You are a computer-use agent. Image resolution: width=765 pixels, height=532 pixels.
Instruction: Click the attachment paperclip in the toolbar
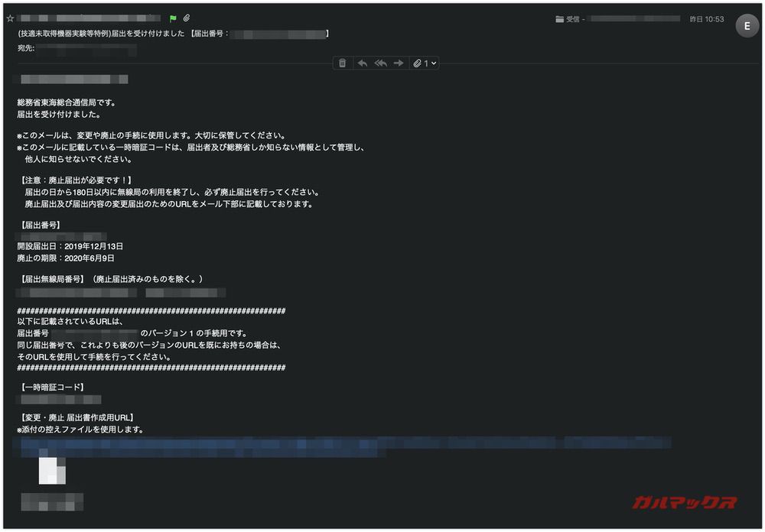pyautogui.click(x=418, y=63)
